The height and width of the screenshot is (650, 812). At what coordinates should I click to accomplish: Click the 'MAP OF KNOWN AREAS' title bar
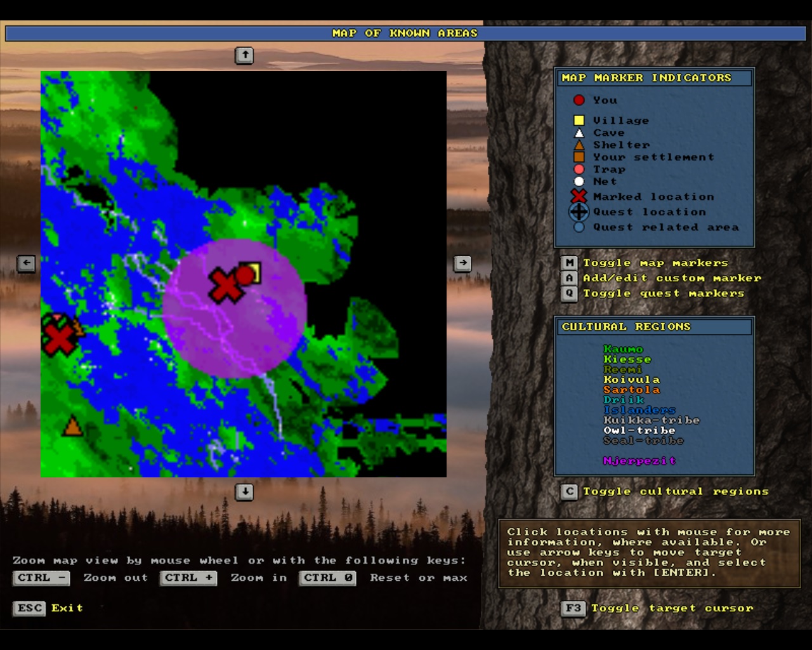tap(405, 33)
